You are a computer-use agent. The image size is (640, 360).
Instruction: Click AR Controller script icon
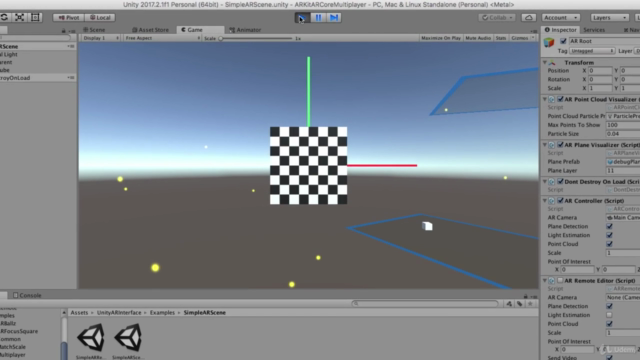(552, 201)
